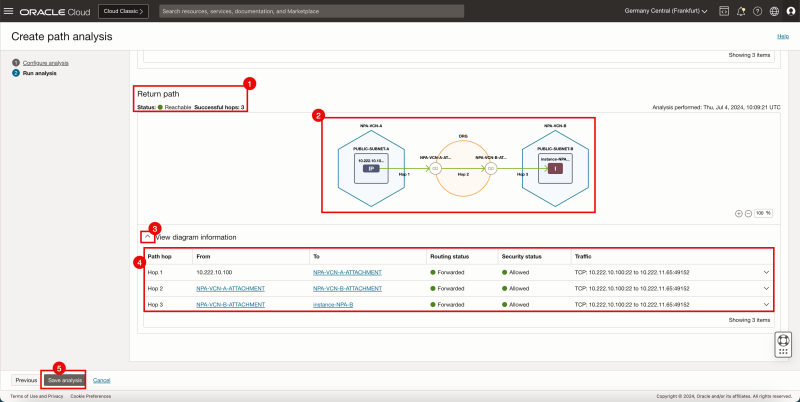Screen dimensions: 800x402
Task: Expand the Hop 3 row details
Action: 766,304
